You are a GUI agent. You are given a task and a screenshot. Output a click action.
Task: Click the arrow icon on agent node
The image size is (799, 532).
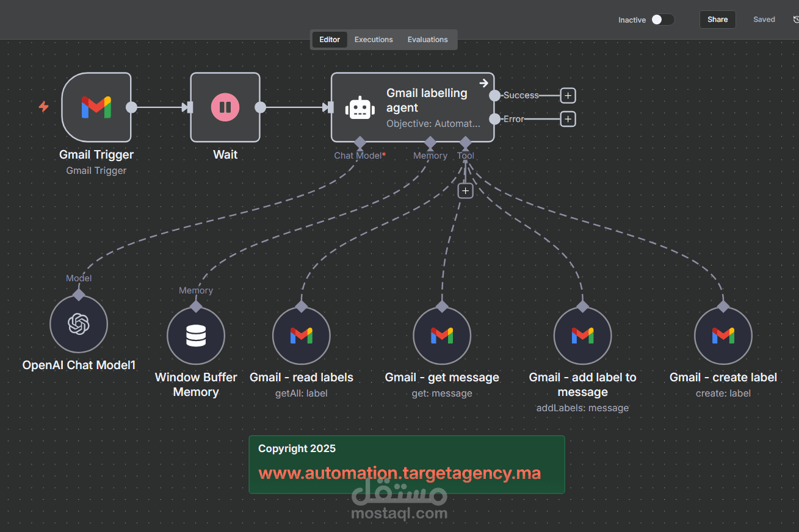[x=483, y=83]
